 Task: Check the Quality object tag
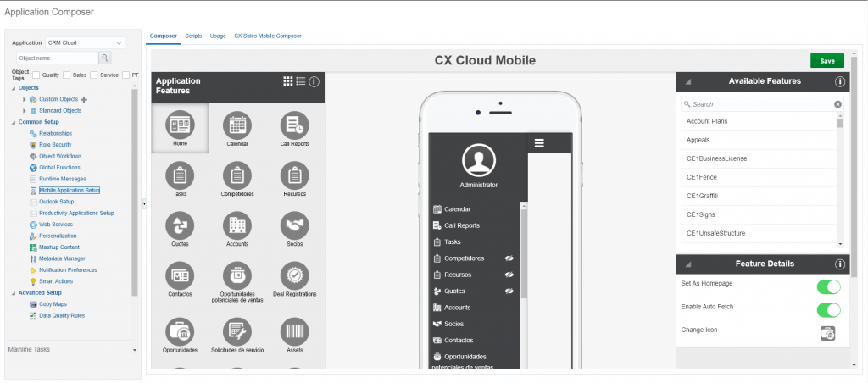(x=36, y=75)
